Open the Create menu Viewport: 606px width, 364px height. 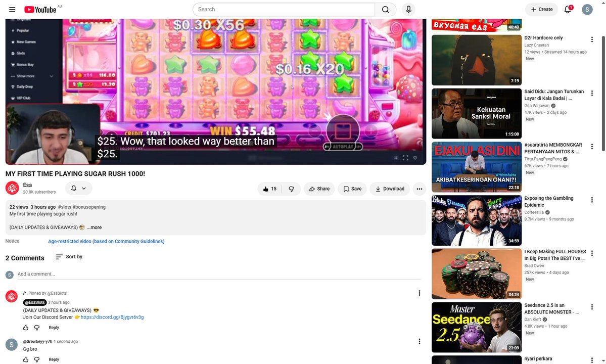click(x=541, y=9)
